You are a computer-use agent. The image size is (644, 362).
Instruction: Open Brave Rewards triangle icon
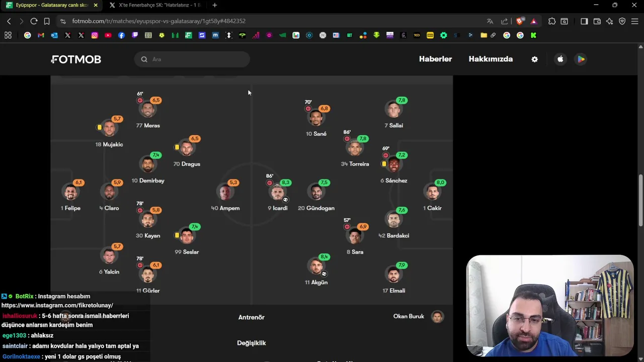point(534,21)
